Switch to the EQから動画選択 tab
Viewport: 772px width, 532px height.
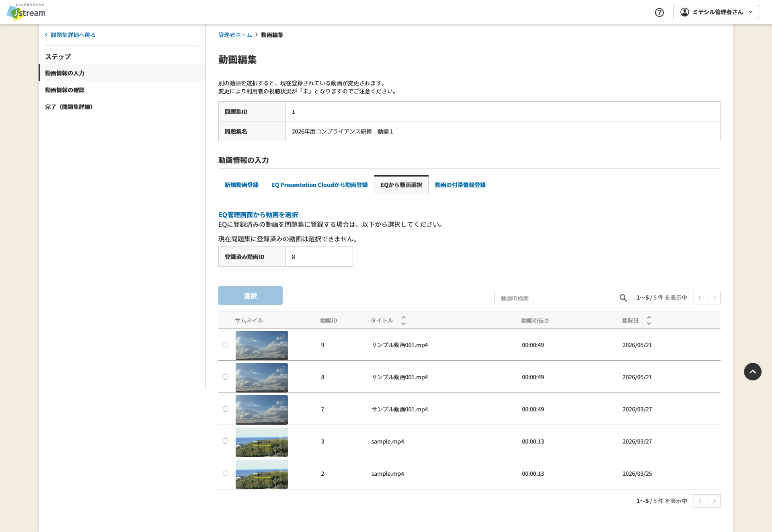click(401, 185)
